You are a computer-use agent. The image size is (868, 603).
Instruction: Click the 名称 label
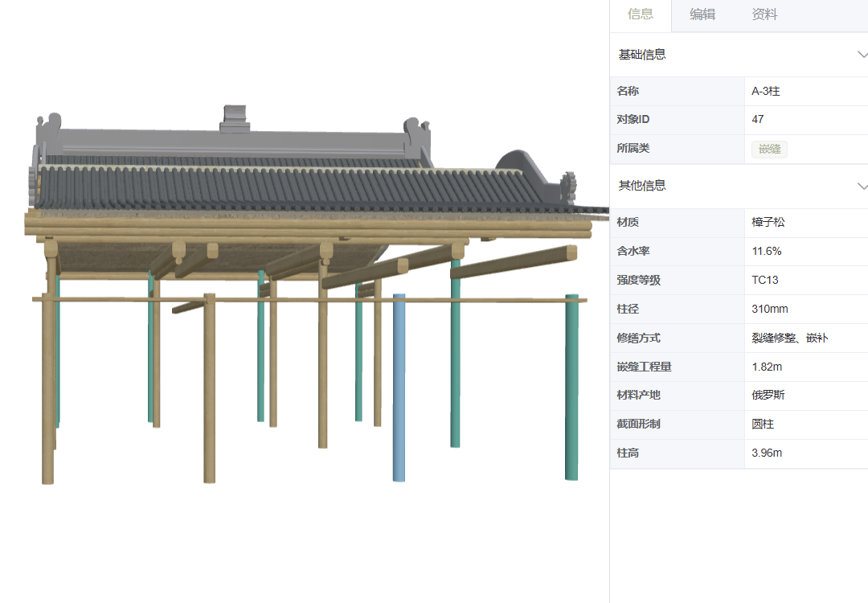628,91
